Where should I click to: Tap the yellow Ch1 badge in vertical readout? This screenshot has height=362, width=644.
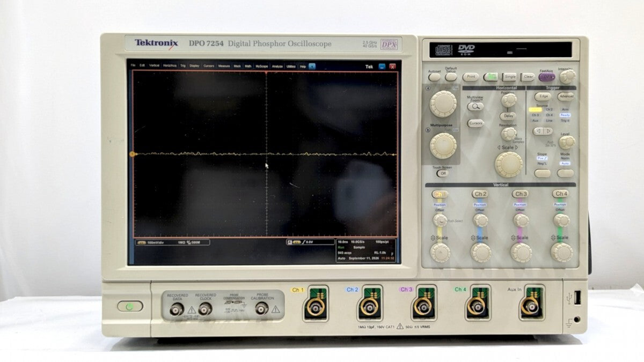(x=142, y=242)
